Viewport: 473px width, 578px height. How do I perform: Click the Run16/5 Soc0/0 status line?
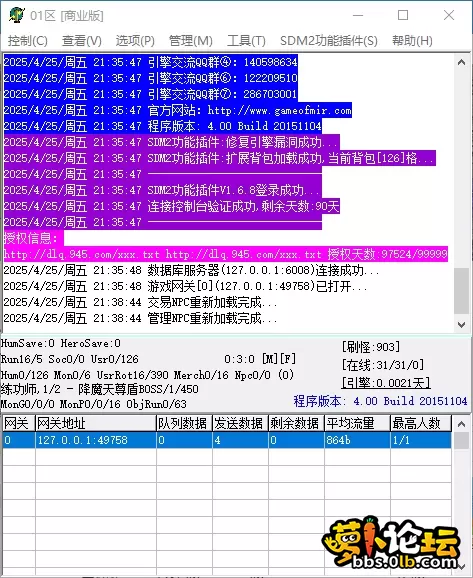pos(70,359)
